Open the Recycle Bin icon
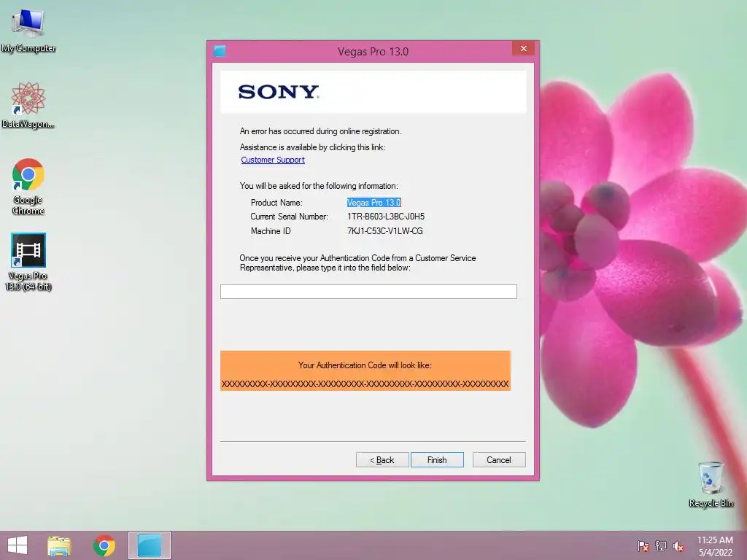747x560 pixels. pyautogui.click(x=711, y=484)
